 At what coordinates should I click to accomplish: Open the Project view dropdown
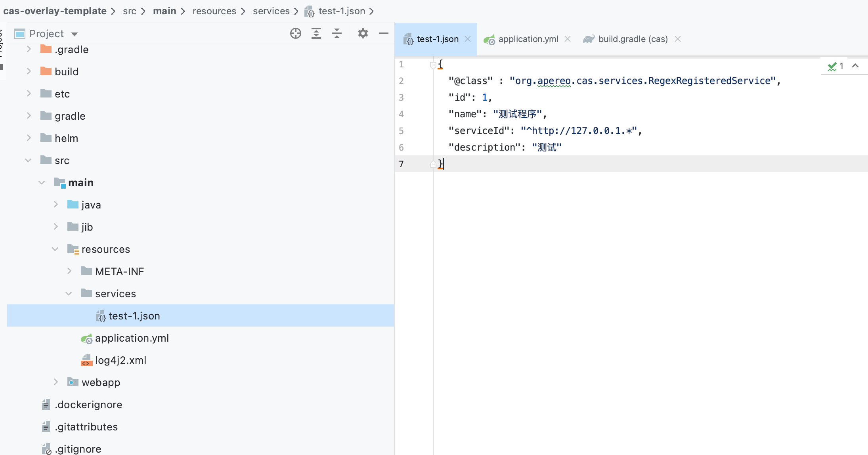coord(75,34)
